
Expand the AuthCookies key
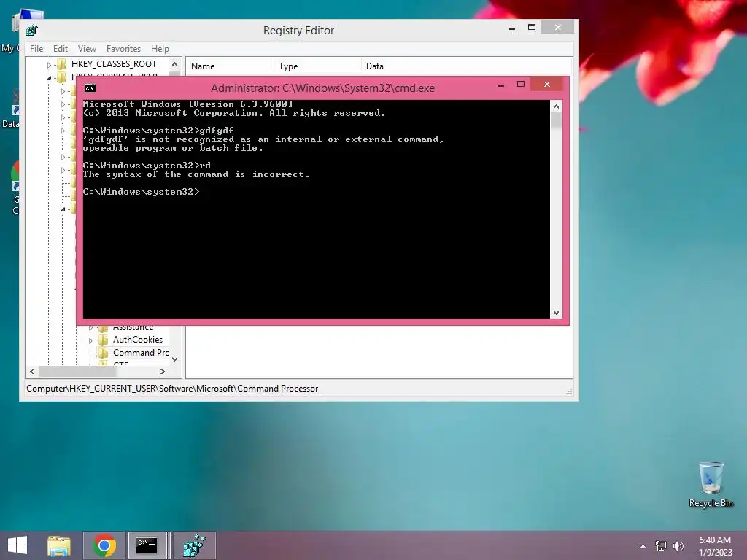[x=90, y=341]
